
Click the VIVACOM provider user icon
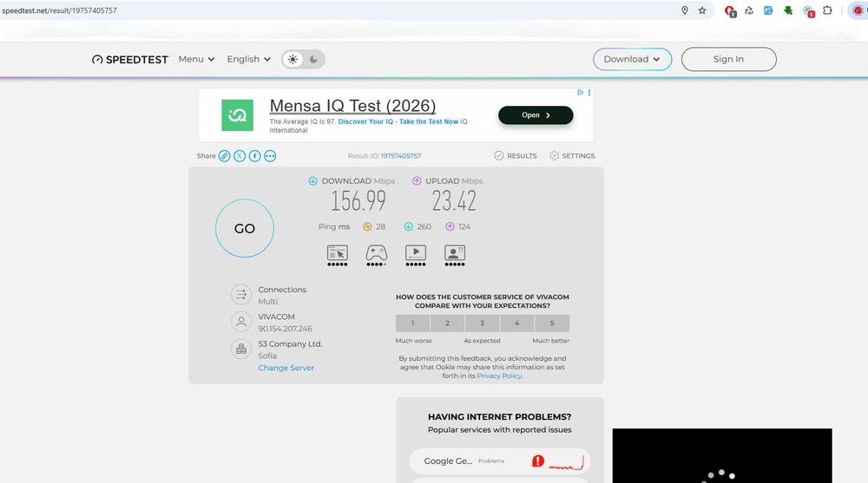(x=240, y=322)
